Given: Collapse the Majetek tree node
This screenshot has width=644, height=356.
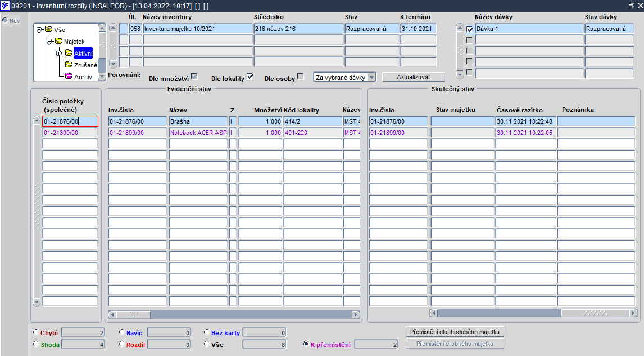Looking at the screenshot, I should click(x=49, y=41).
